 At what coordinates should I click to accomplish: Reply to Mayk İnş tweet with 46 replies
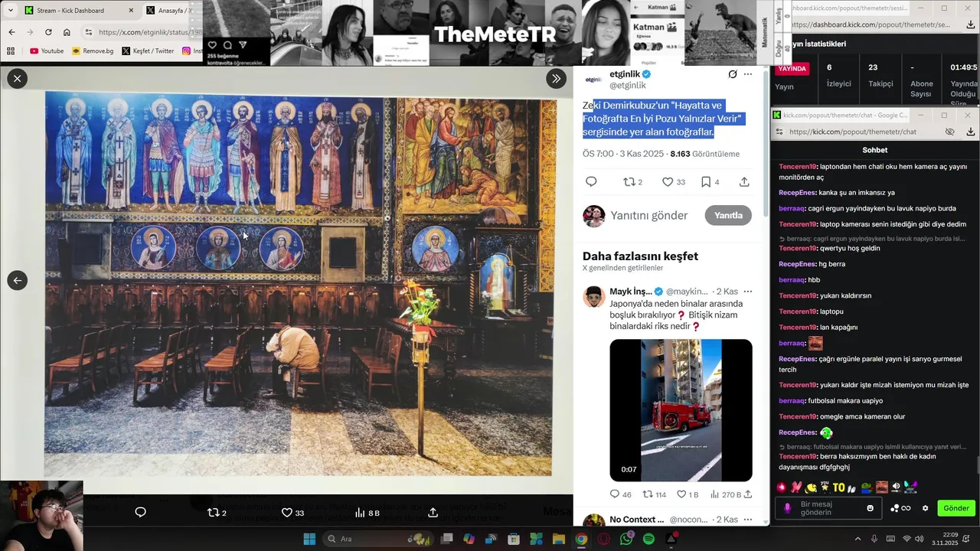(x=621, y=494)
